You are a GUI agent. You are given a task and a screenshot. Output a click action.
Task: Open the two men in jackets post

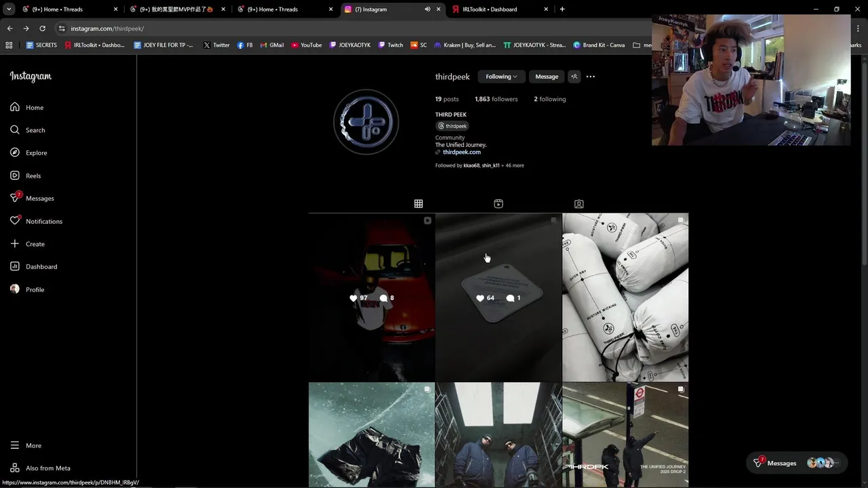pyautogui.click(x=498, y=434)
